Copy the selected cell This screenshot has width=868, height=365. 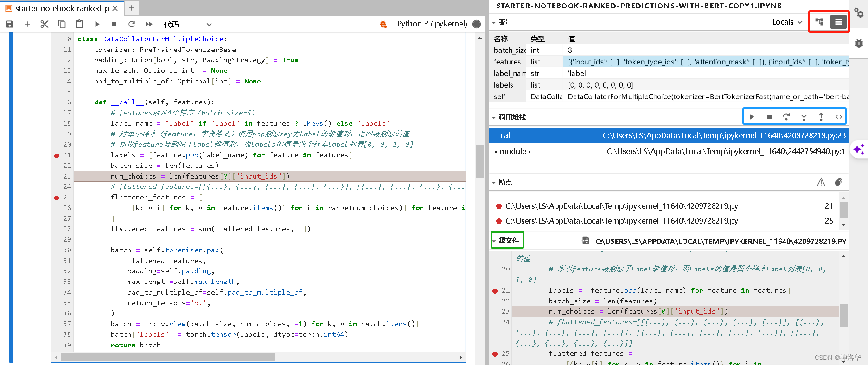click(x=62, y=24)
